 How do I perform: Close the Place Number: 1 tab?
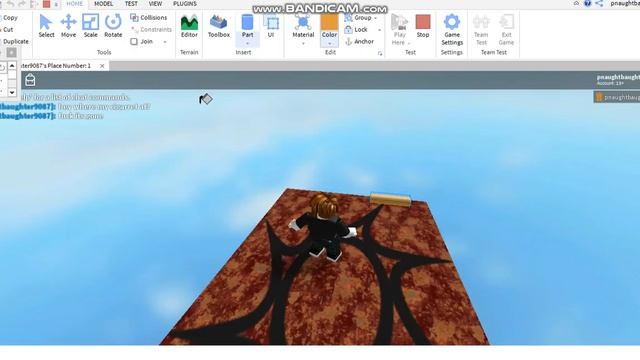pyautogui.click(x=102, y=66)
